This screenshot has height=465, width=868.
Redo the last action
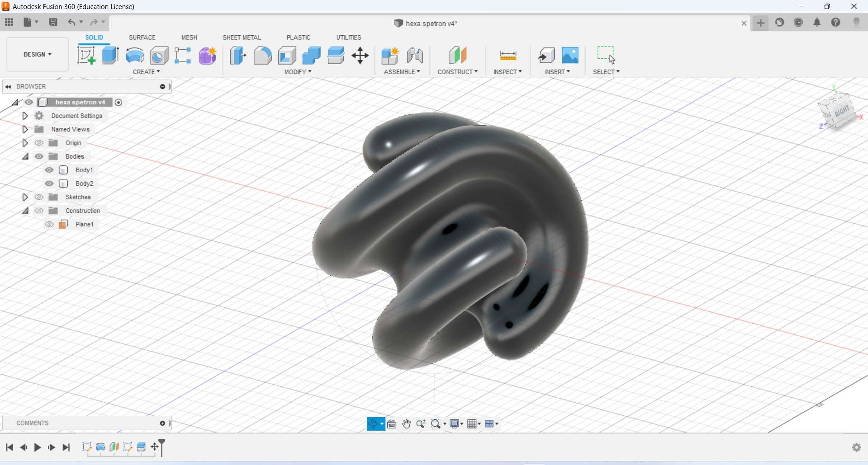[x=94, y=22]
